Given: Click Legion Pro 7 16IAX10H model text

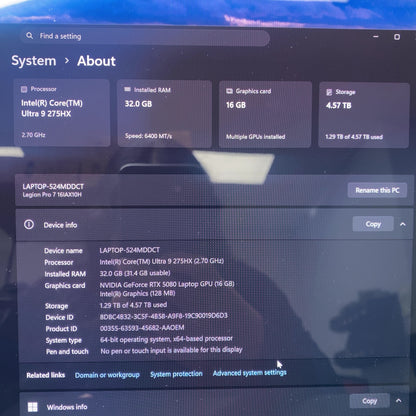Looking at the screenshot, I should click(x=52, y=195).
